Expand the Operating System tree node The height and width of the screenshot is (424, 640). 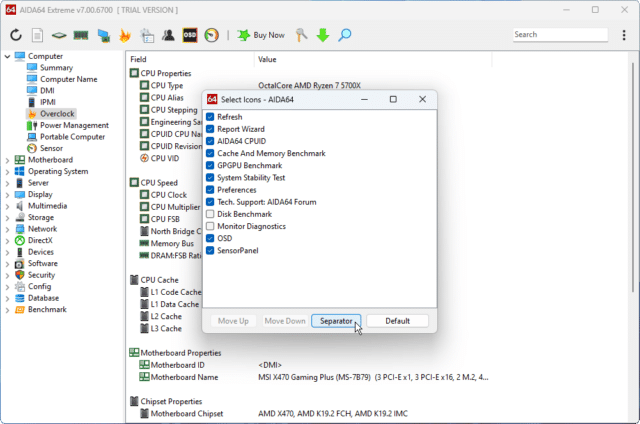(x=7, y=171)
